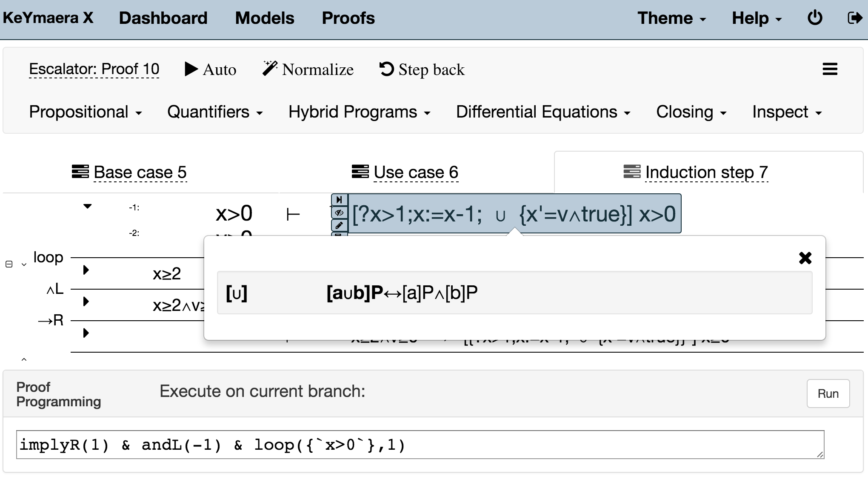This screenshot has height=477, width=868.
Task: Open the hamburger menu in proof toolbar
Action: click(830, 69)
